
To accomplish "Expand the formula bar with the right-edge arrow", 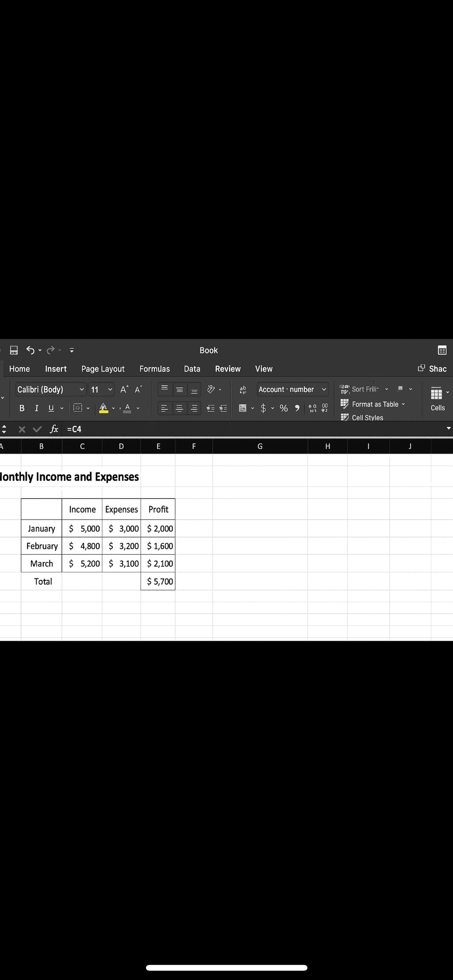I will point(449,428).
